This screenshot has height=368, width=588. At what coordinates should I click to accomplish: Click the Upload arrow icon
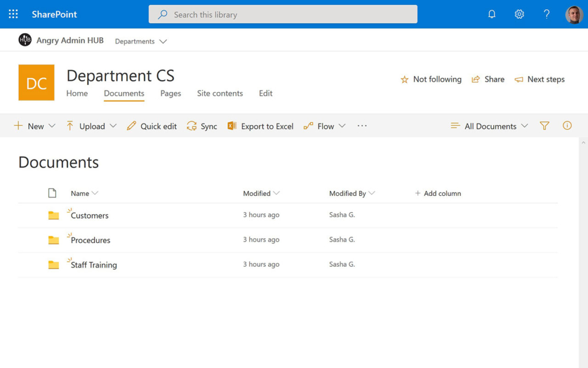(70, 126)
